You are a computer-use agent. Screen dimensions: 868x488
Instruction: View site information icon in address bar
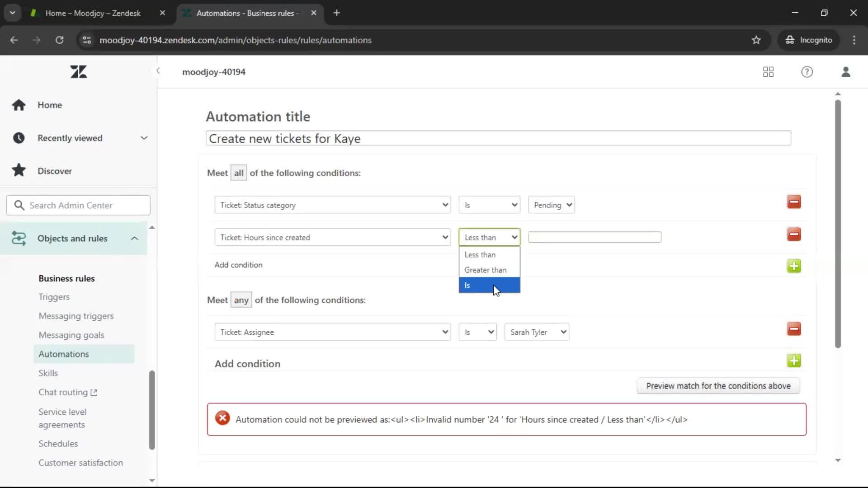[87, 40]
